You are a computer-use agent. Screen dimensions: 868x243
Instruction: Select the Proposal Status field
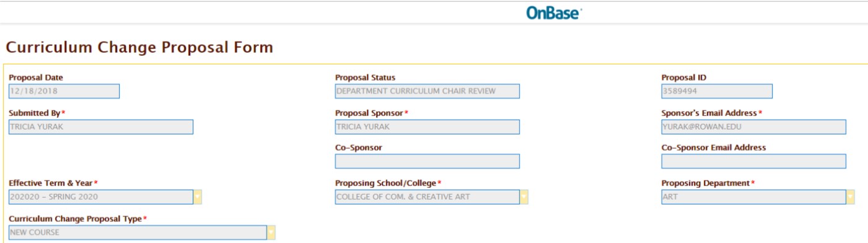pos(427,91)
